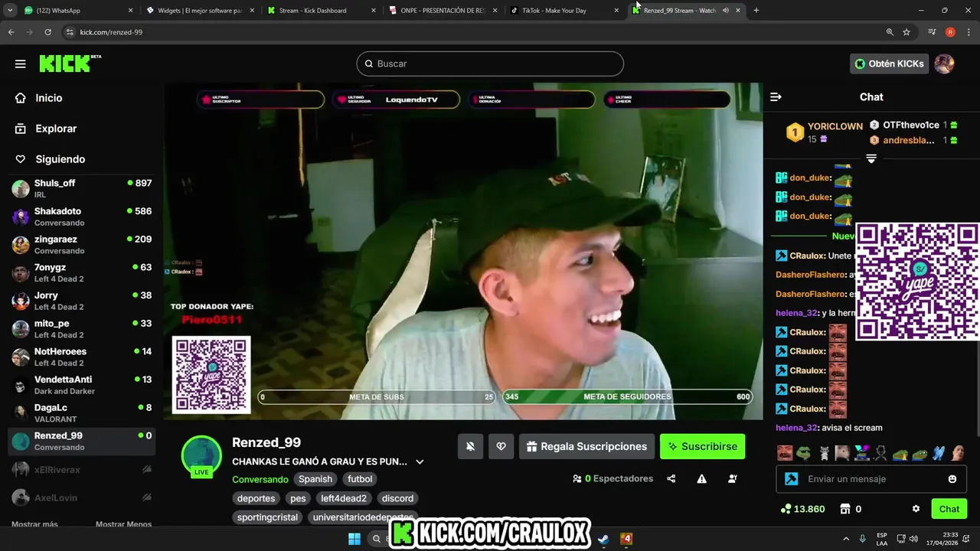Click the Enviar un mensaje input
This screenshot has width=980, height=551.
pyautogui.click(x=871, y=479)
